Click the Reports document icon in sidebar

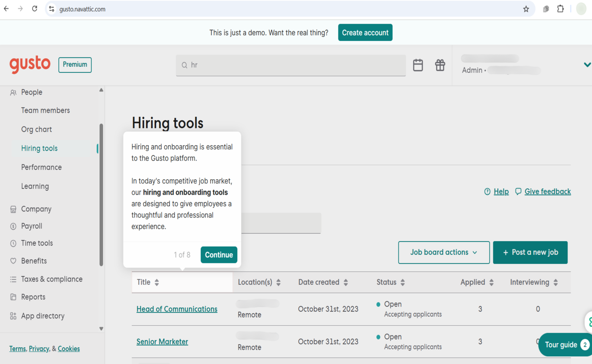13,297
